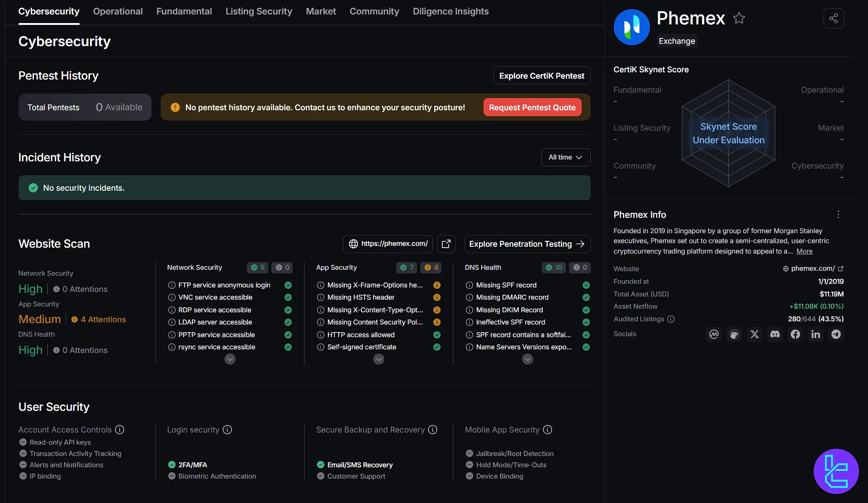Favorite Phemex with the star icon
Image resolution: width=868 pixels, height=503 pixels.
(x=739, y=18)
